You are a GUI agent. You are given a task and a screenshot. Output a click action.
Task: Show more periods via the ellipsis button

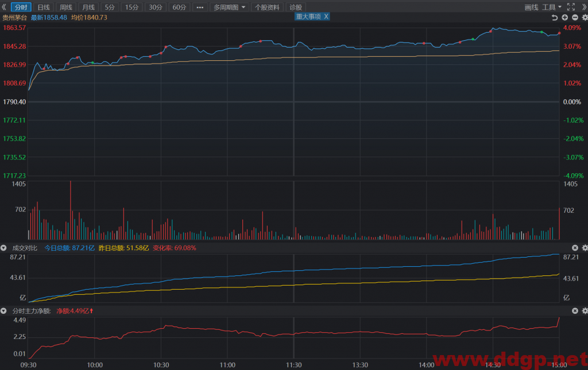[x=200, y=7]
